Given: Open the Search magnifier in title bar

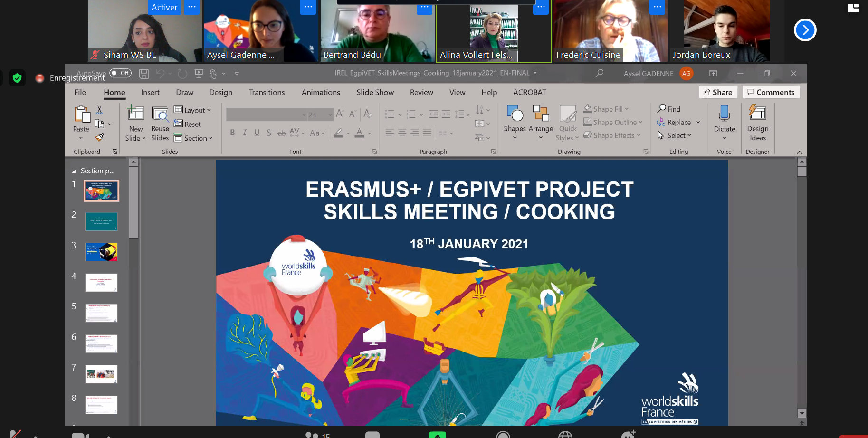Looking at the screenshot, I should point(600,73).
